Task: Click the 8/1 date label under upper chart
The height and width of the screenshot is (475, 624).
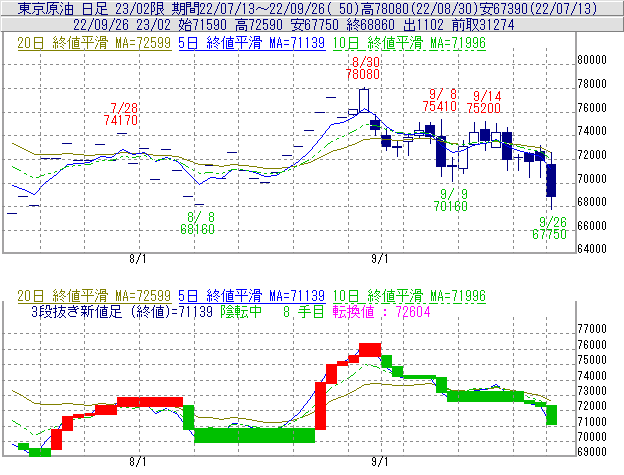Action: coord(138,259)
